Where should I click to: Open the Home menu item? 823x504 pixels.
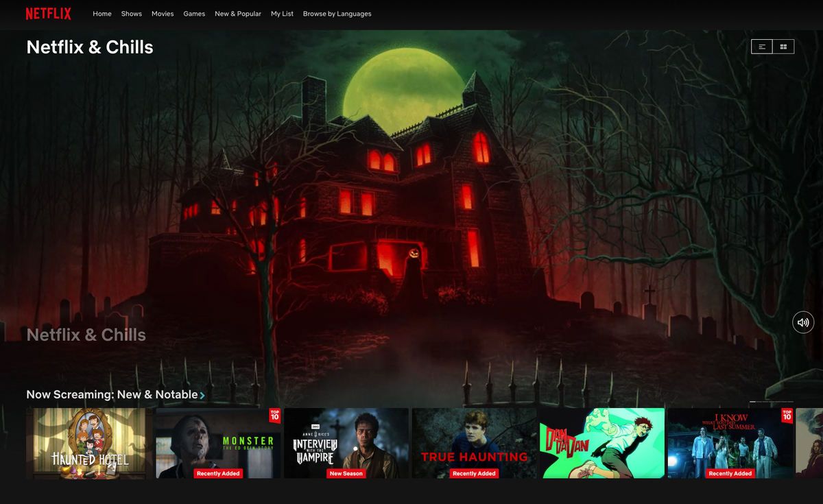coord(102,14)
